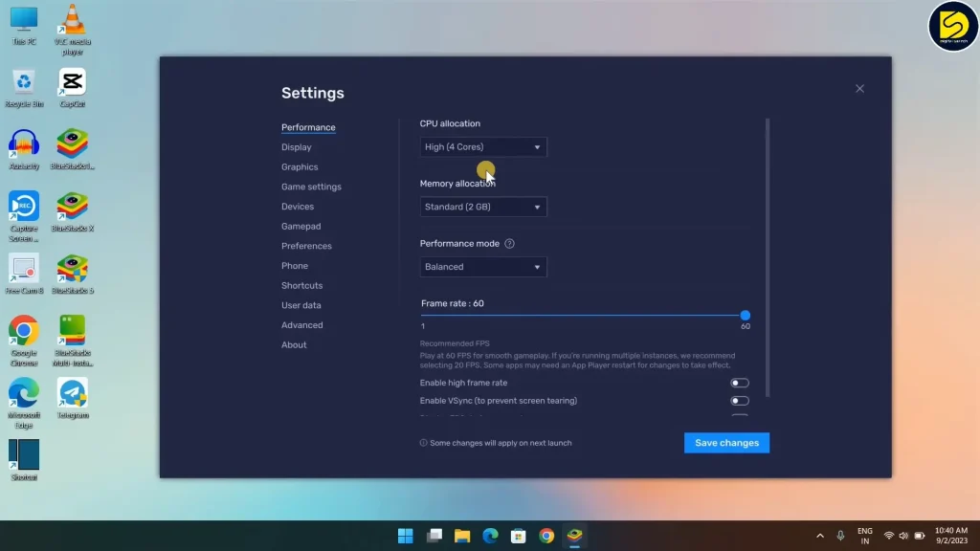The height and width of the screenshot is (551, 980).
Task: Open Performance mode Balanced dropdown
Action: click(x=483, y=267)
